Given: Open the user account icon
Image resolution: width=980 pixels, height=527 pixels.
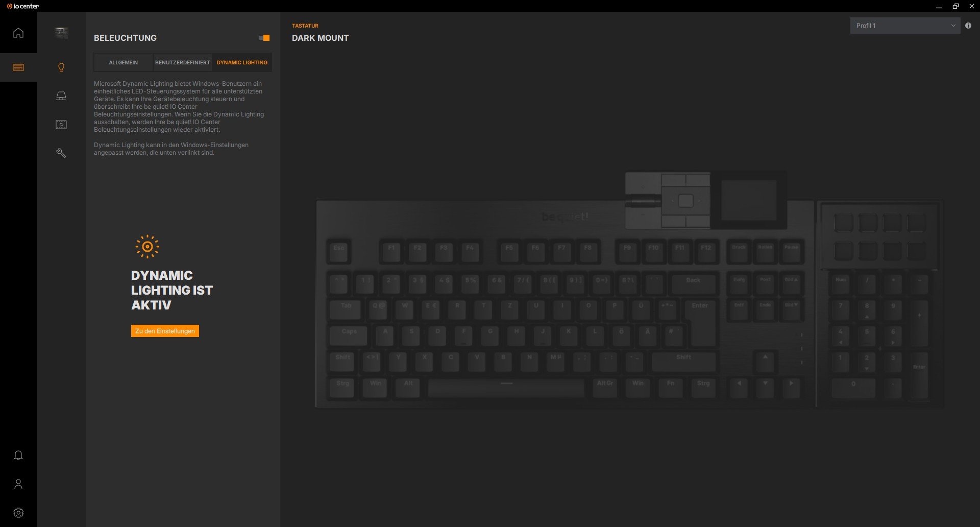Looking at the screenshot, I should coord(18,484).
